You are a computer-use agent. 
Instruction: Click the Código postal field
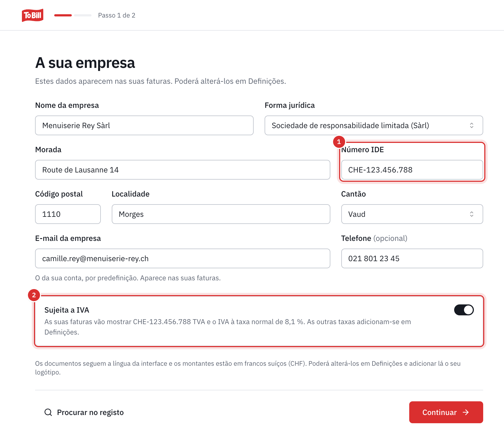(68, 214)
